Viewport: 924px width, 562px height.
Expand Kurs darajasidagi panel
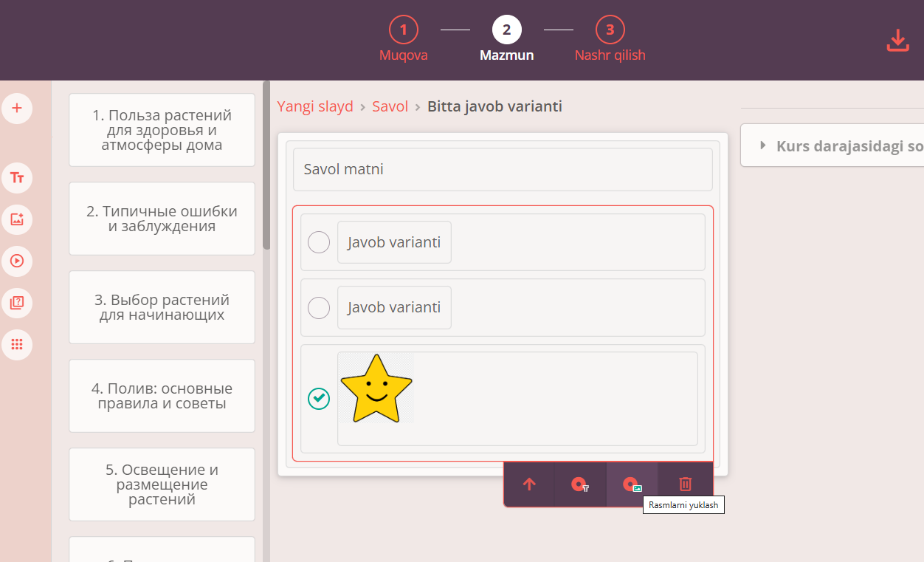click(834, 145)
